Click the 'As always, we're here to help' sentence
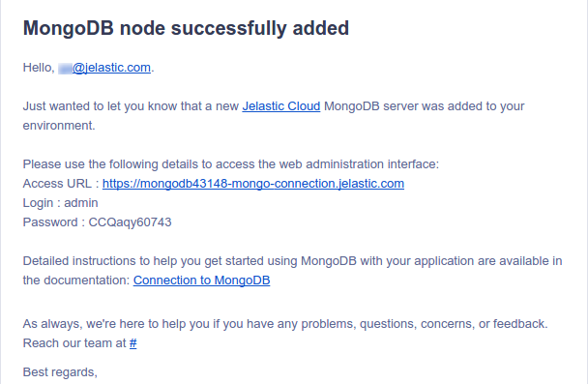Image resolution: width=588 pixels, height=384 pixels. (285, 324)
